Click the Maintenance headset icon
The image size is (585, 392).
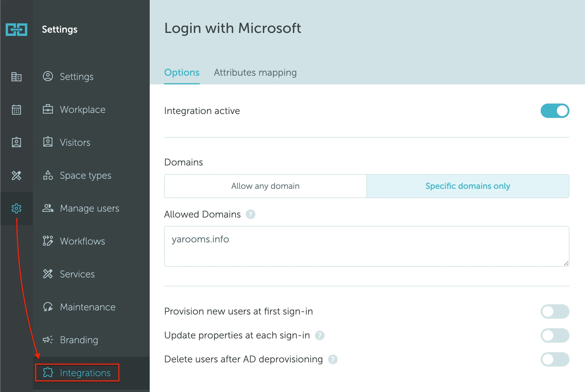[x=48, y=307]
